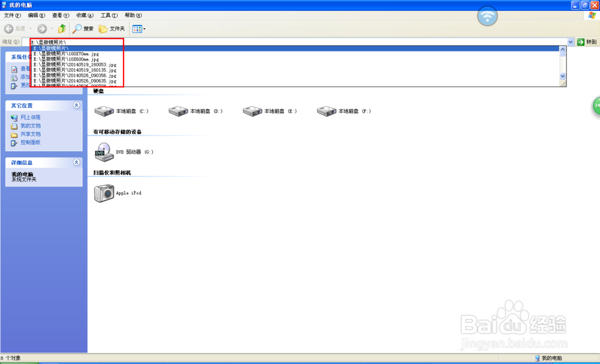Image resolution: width=600 pixels, height=364 pixels.
Task: Select suggestion 20140519_160053.jpg
Action: pos(295,65)
